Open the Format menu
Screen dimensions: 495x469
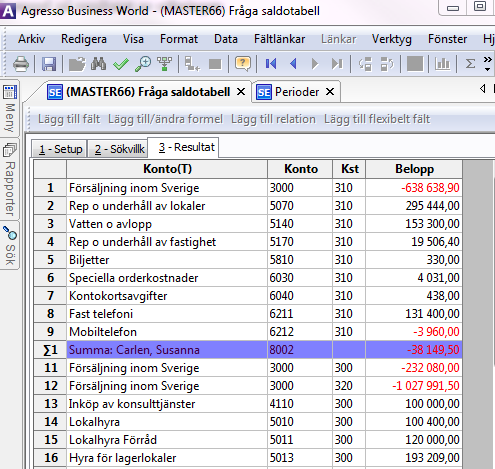tap(179, 39)
